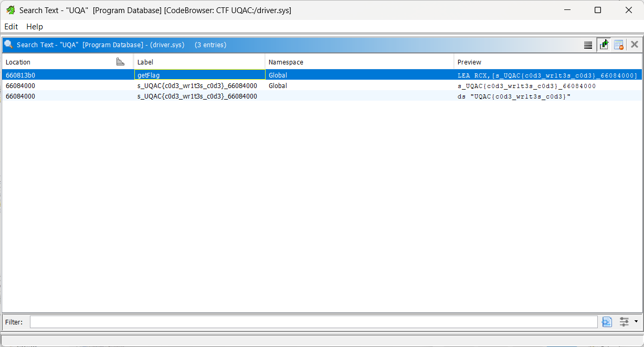Select the address 660813b0 cell
The height and width of the screenshot is (347, 644).
pyautogui.click(x=68, y=75)
